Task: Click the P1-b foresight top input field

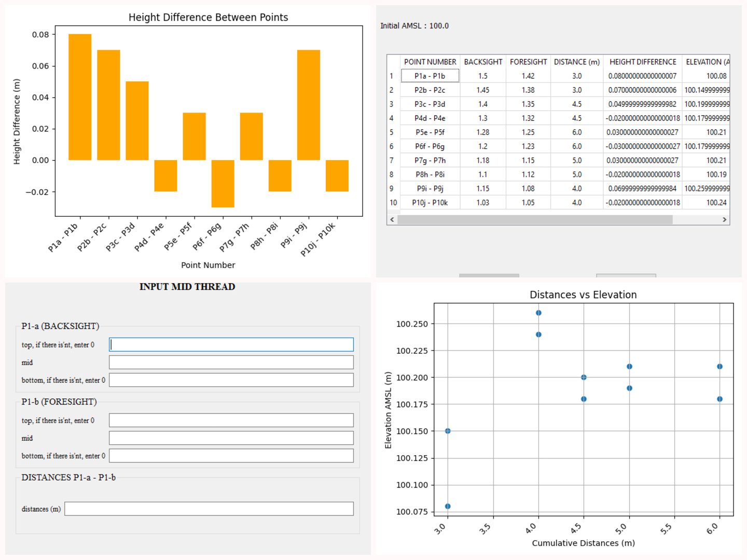Action: (231, 421)
